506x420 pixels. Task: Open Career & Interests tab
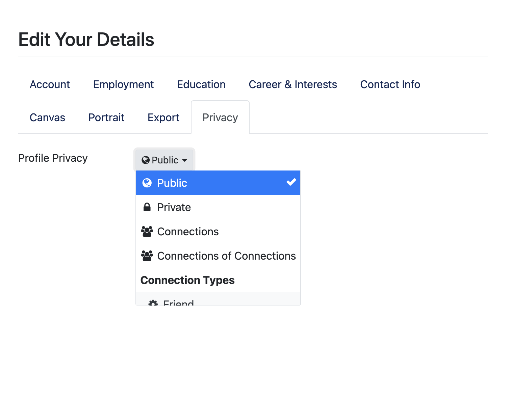tap(293, 84)
